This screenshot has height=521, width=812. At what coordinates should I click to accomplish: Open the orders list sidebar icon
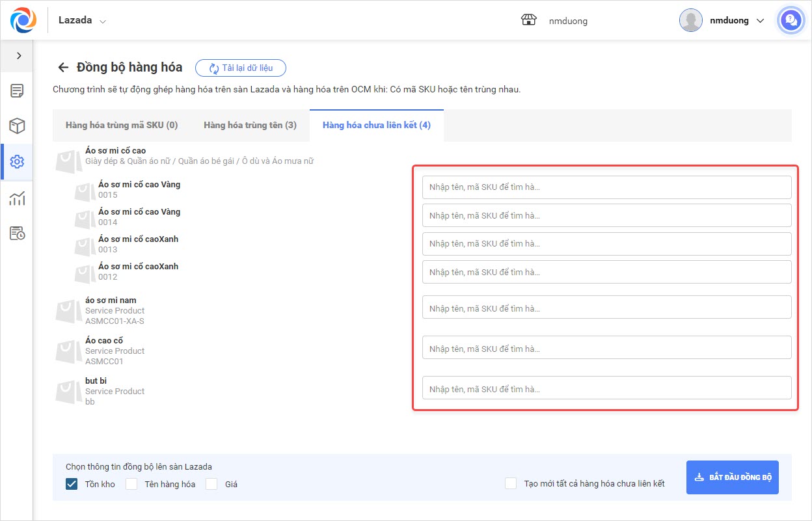pos(17,90)
